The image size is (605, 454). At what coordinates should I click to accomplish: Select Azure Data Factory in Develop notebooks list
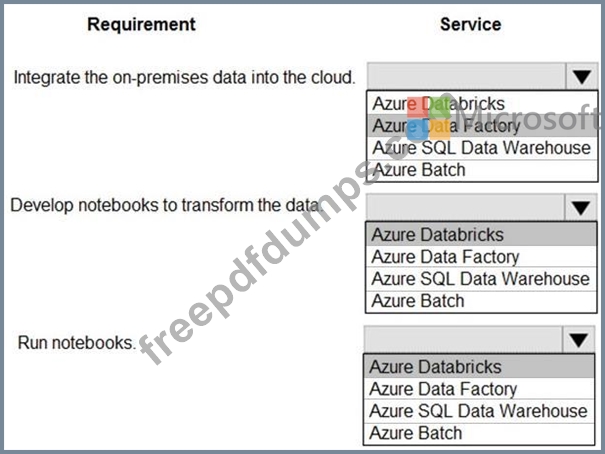pyautogui.click(x=481, y=257)
